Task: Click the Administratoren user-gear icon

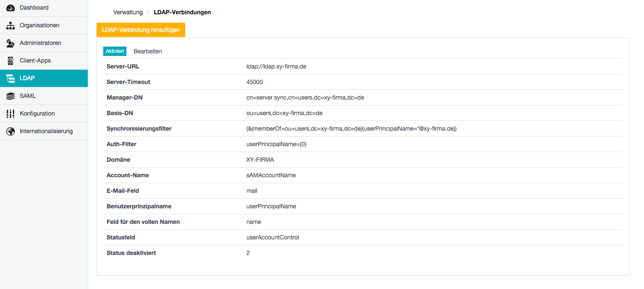Action: pos(10,43)
